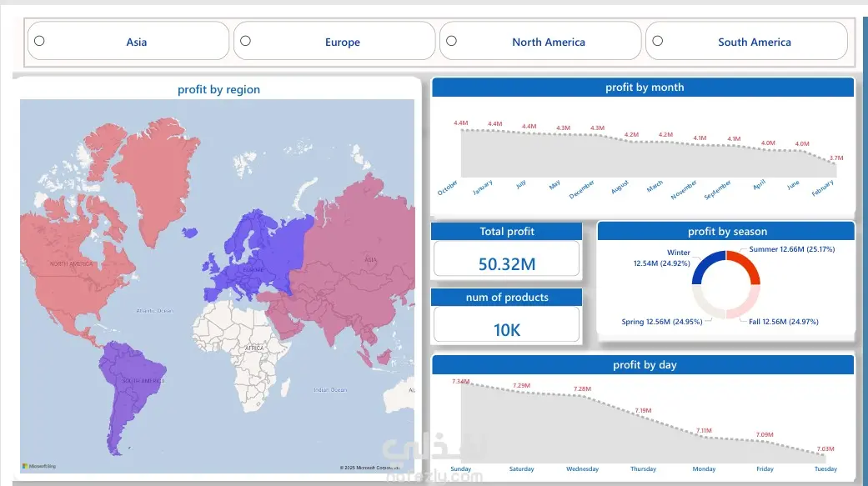
Task: Click the 'profit by day' header
Action: pyautogui.click(x=644, y=365)
